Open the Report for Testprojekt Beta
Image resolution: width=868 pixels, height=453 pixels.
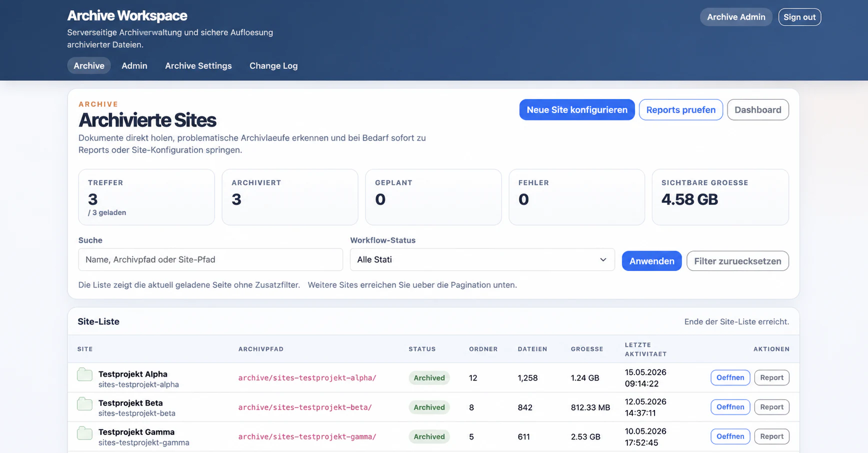(x=771, y=407)
